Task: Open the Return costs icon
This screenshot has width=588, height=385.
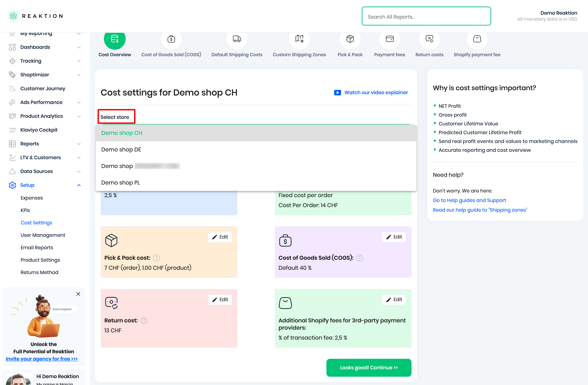Action: click(x=429, y=39)
